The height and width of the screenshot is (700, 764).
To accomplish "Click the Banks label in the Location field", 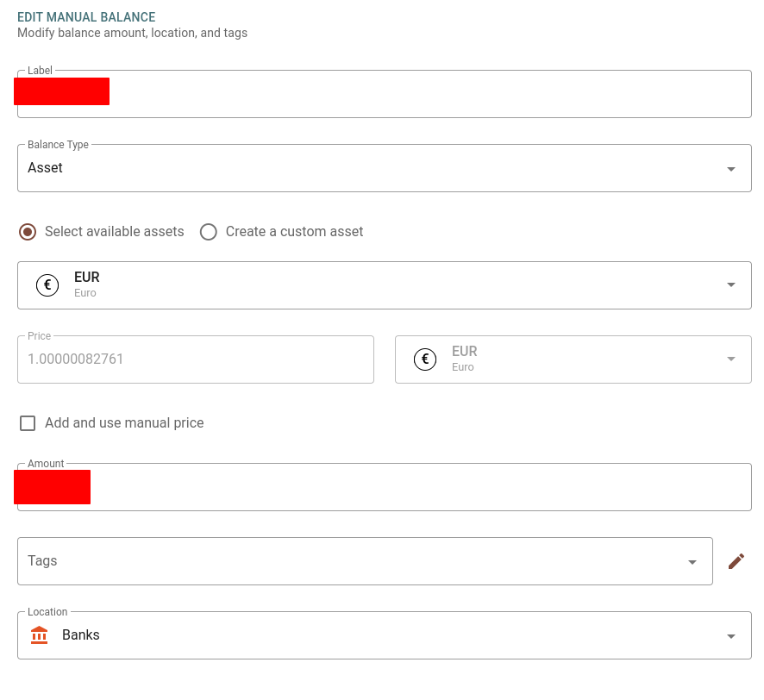I will click(x=81, y=635).
